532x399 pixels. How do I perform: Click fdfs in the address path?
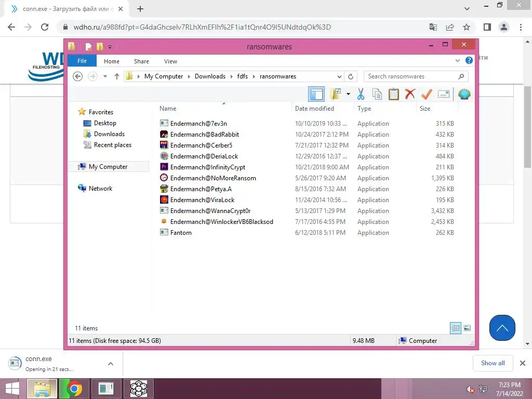tap(242, 76)
